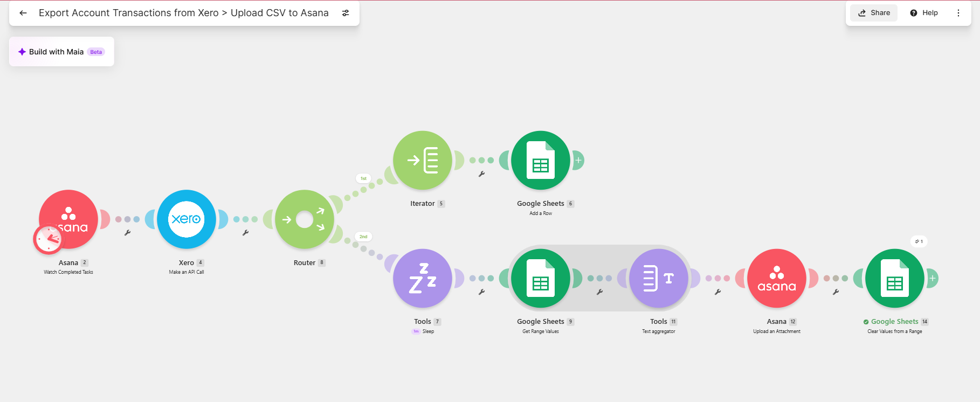Open Google Sheets Add a Row module
980x402 pixels.
coord(541,160)
